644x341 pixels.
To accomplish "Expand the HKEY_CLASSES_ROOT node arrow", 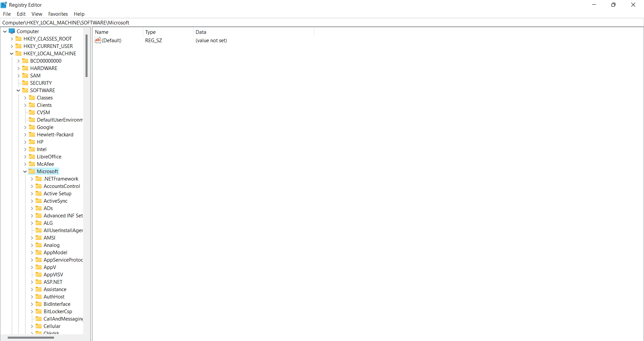I will 12,39.
